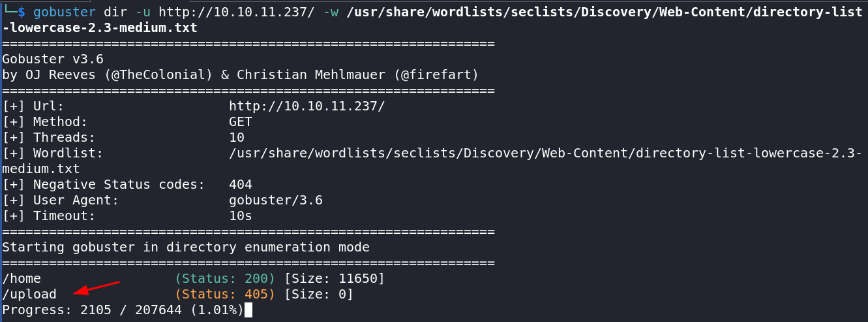Screen dimensions: 868x322
Task: Click the [Size: 0] value
Action: 319,295
